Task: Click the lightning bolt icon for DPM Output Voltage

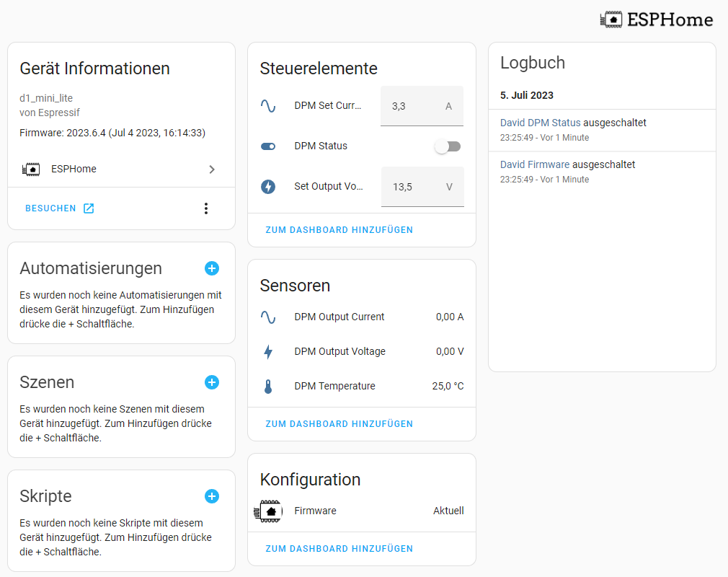Action: pyautogui.click(x=268, y=352)
